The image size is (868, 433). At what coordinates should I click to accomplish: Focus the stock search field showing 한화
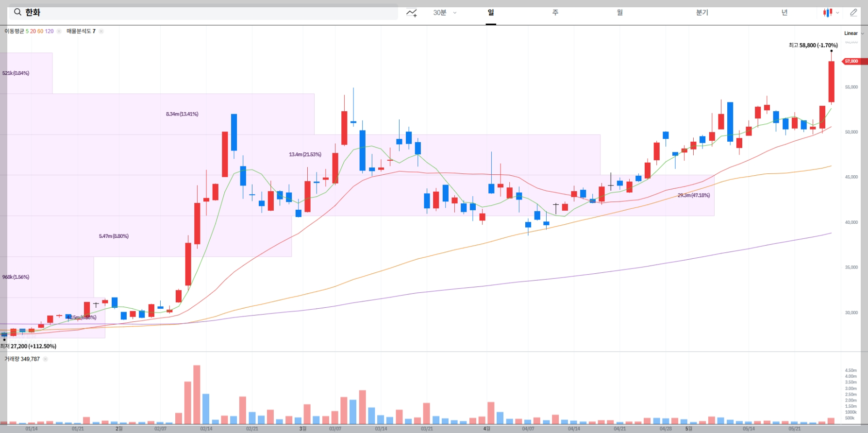(x=203, y=12)
